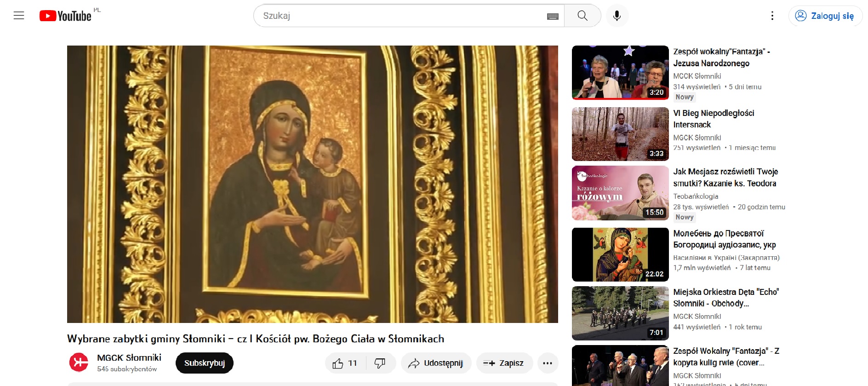Start voice search with microphone icon
The width and height of the screenshot is (868, 386).
click(617, 16)
